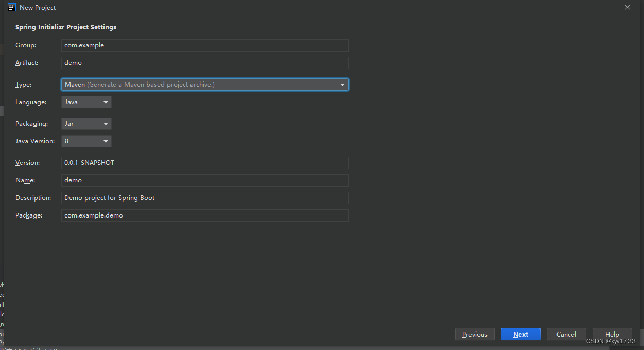Open the Type dropdown showing Maven

[x=205, y=85]
